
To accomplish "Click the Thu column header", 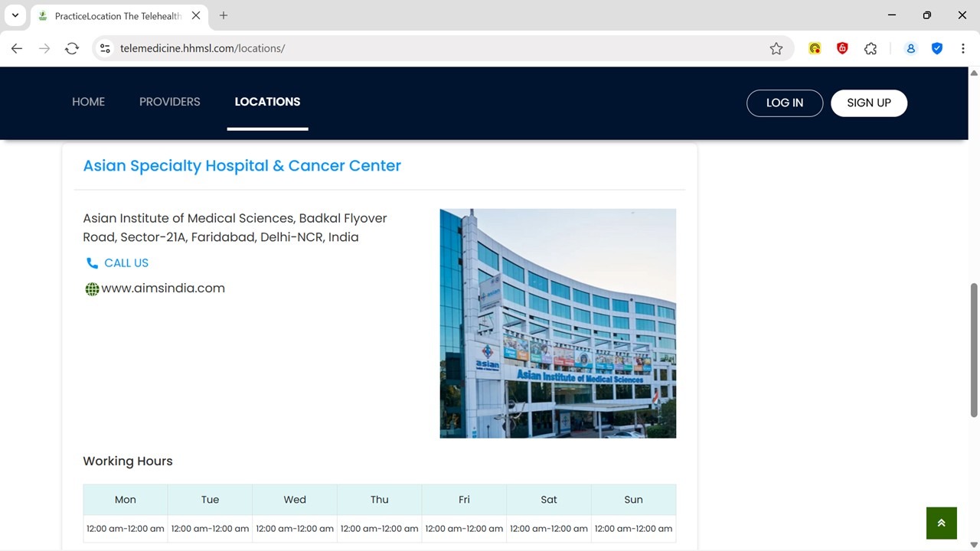I will pos(380,500).
